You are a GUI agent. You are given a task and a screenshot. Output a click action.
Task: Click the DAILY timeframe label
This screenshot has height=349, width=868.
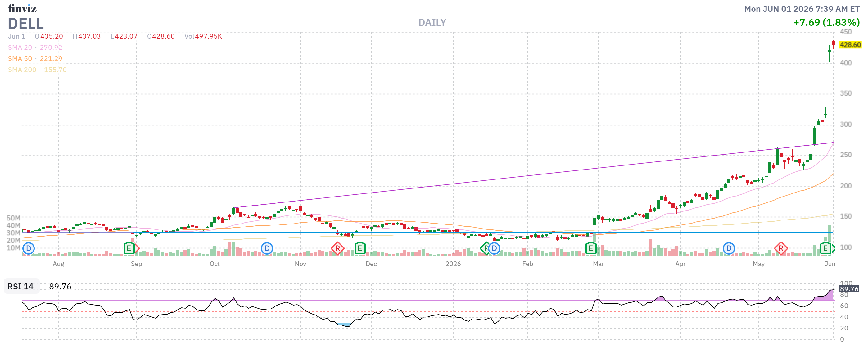tap(432, 23)
